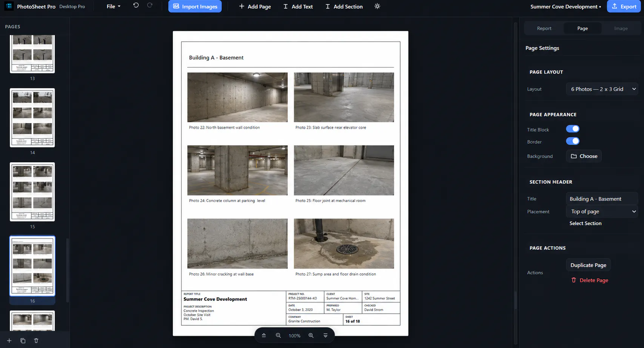Open page 15 thumbnail
Screen dimensions: 644x348
32,192
